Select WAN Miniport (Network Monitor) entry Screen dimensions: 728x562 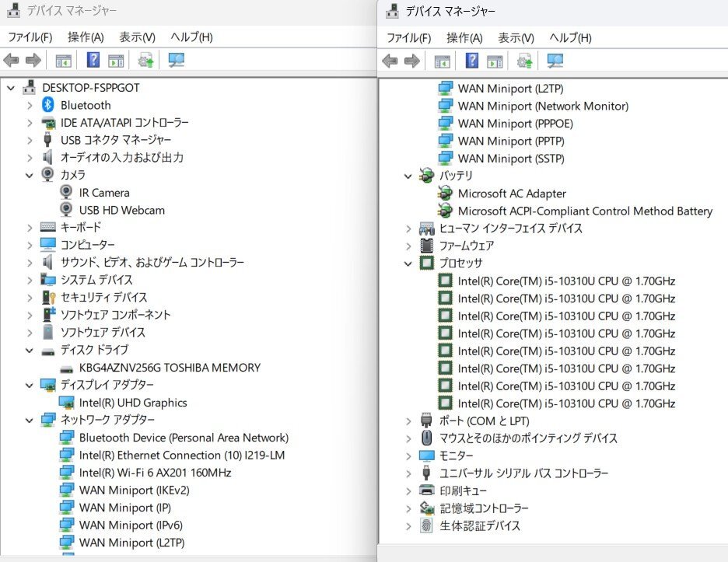click(543, 106)
